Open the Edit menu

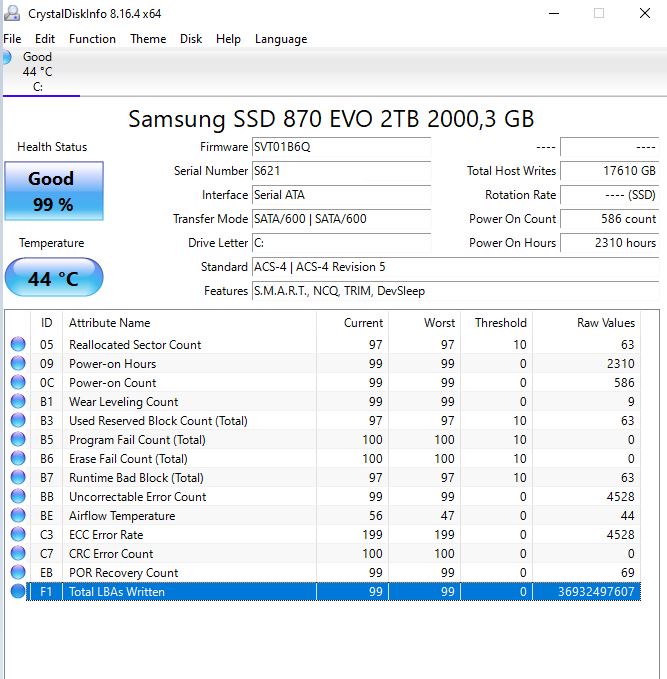(x=45, y=39)
